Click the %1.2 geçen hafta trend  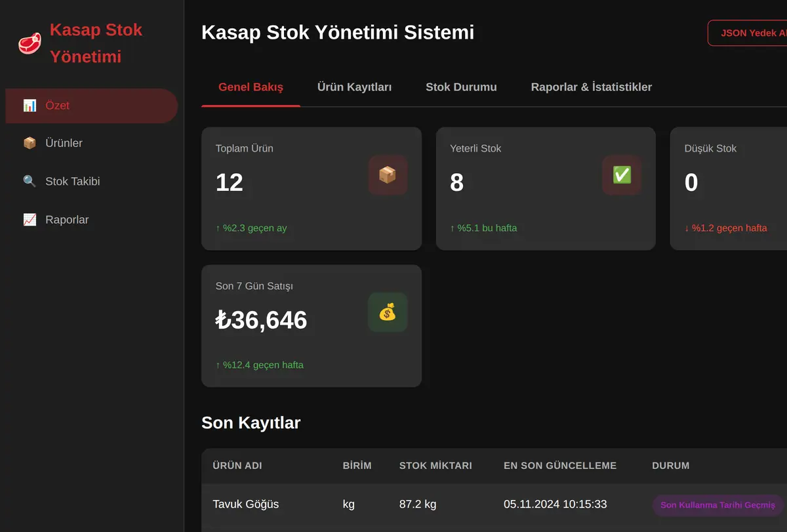(x=725, y=228)
